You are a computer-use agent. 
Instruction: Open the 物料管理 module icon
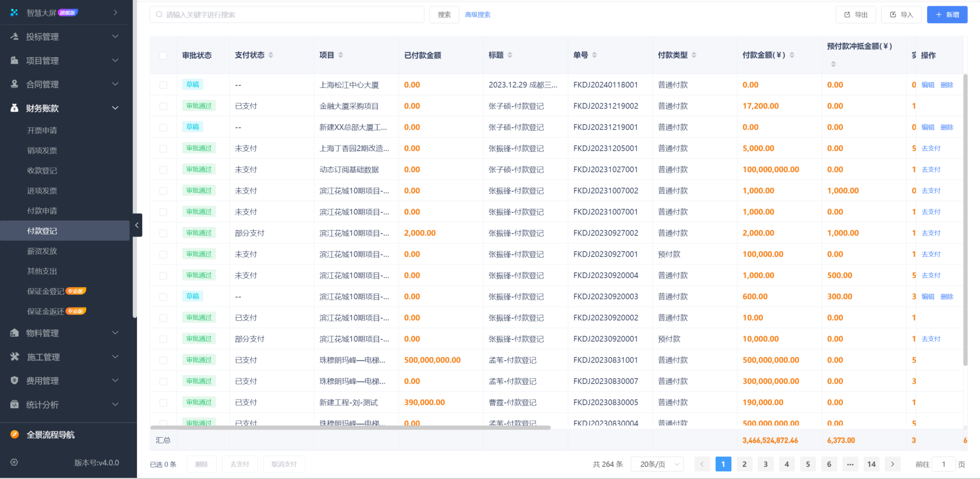pos(13,332)
